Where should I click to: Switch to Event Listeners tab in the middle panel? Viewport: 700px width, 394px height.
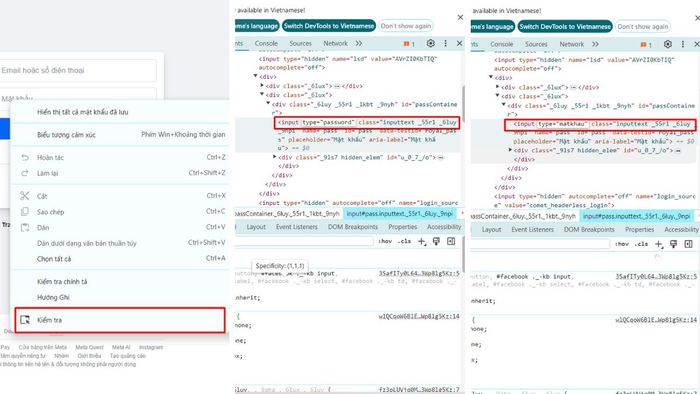coord(296,227)
